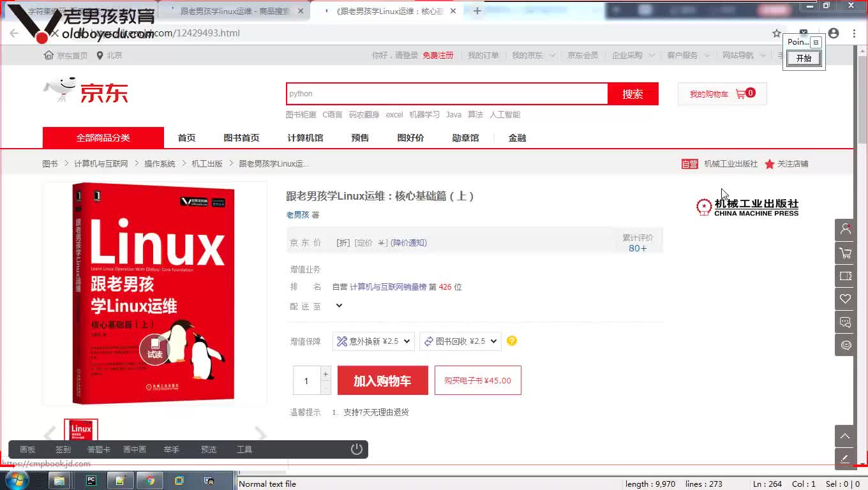Go to 图好价 nav item
Viewport: 868px width, 490px height.
[410, 138]
